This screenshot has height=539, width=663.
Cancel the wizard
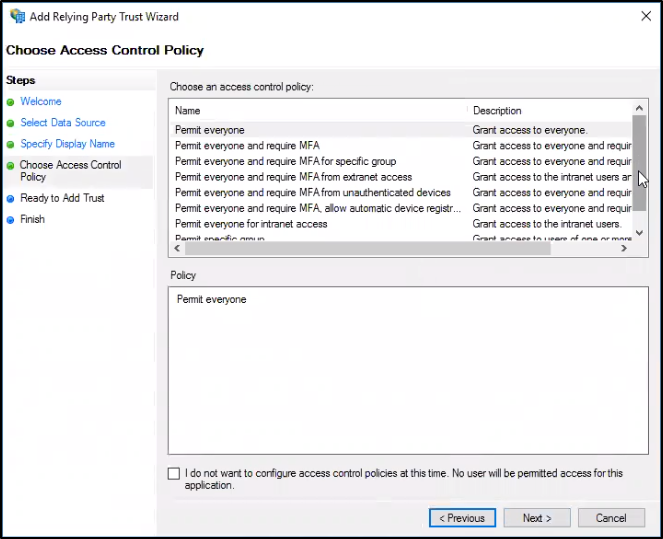[x=611, y=518]
